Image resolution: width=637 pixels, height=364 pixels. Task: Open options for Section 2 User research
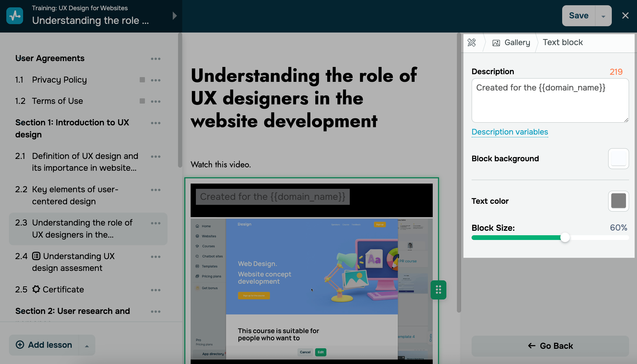pyautogui.click(x=156, y=312)
